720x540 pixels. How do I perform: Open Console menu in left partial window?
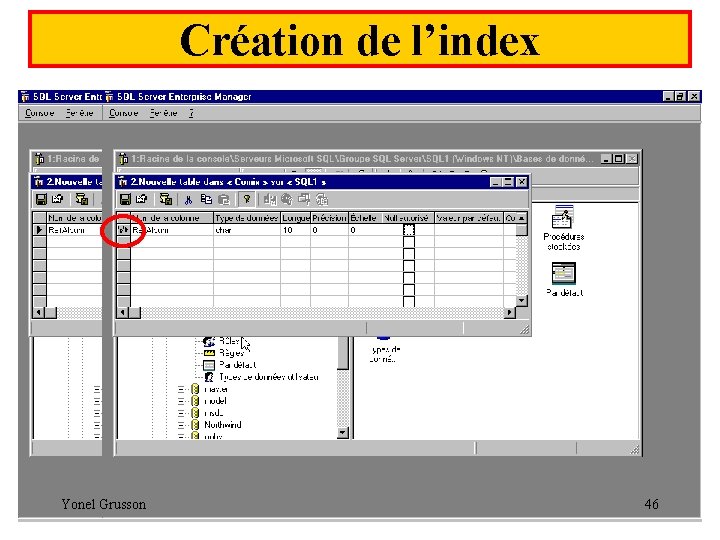tap(39, 113)
